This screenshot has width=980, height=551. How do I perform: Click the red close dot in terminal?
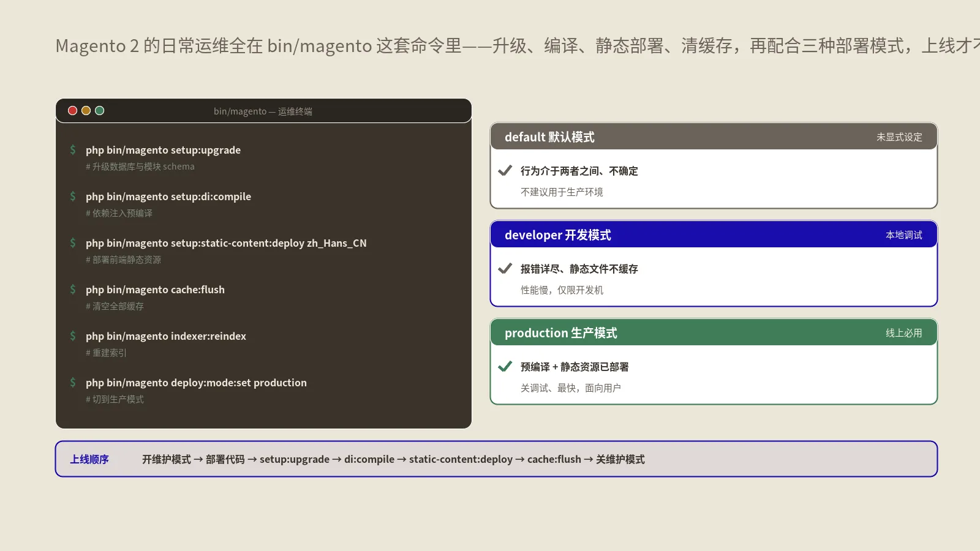click(x=72, y=111)
